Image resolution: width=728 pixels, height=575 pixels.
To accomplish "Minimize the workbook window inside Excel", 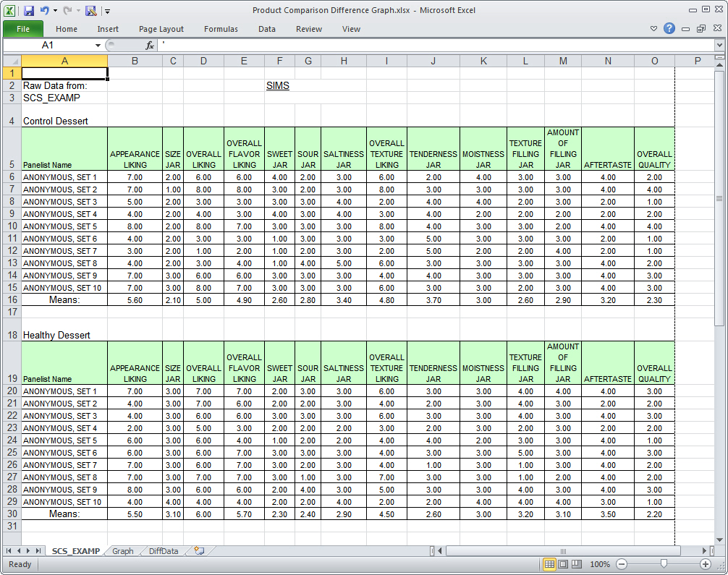I will click(685, 29).
